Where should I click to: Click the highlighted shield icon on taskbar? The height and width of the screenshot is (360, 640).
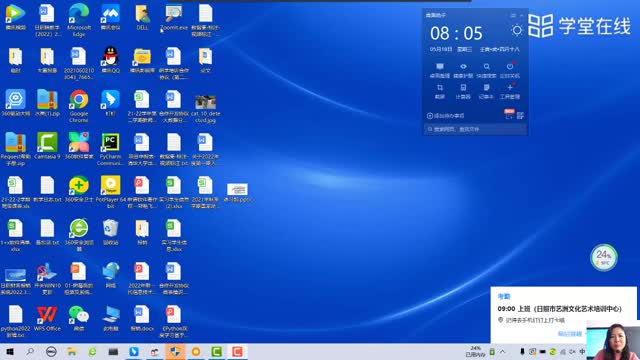(175, 352)
